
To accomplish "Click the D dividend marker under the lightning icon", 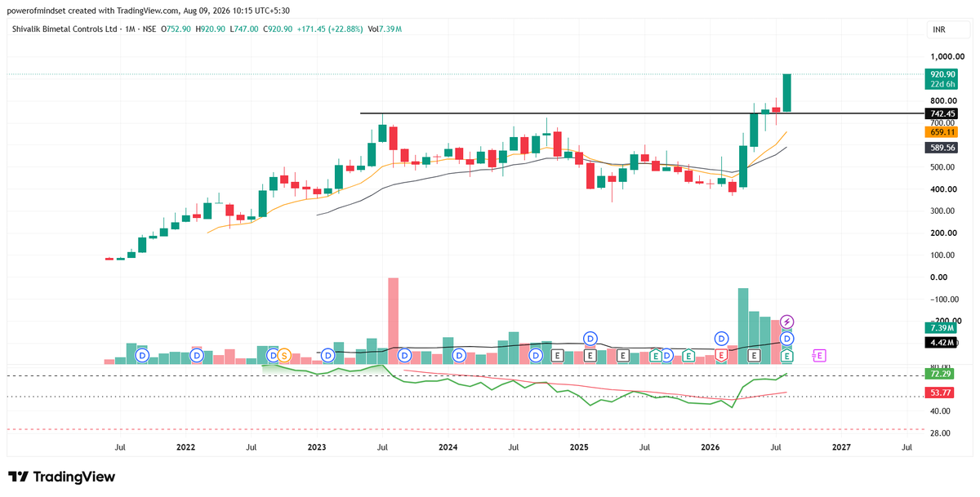I will click(x=787, y=339).
